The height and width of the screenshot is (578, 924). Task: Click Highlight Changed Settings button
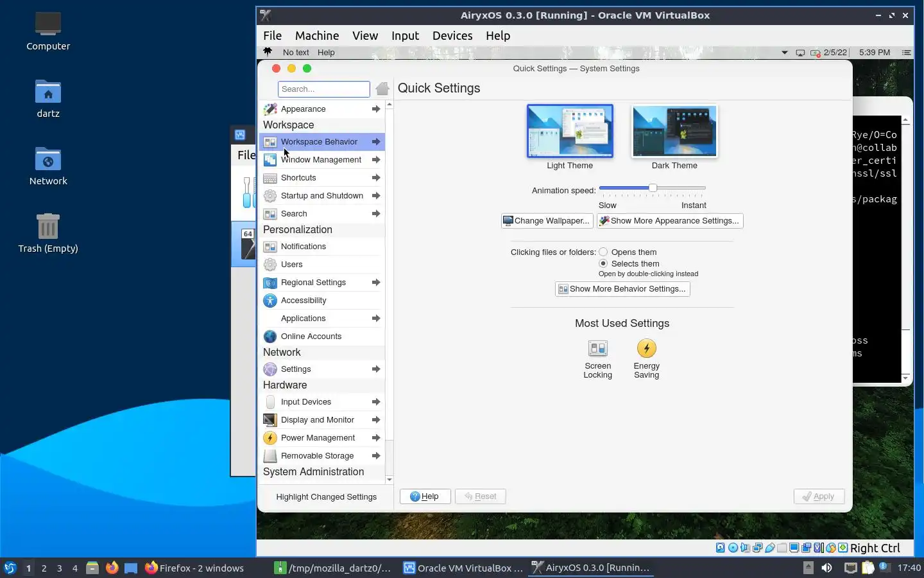[326, 497]
